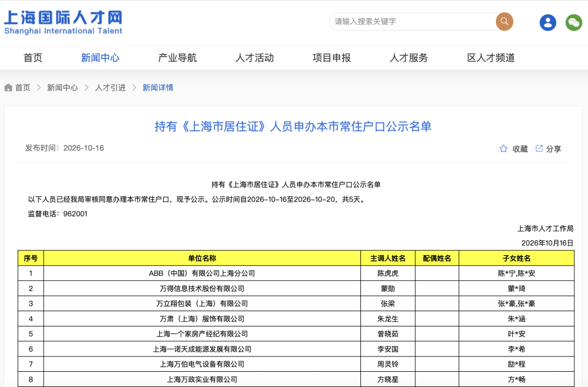Screen dimensions: 588x387
Task: Select cell ABB（中国）有限公司上海分公司
Action: click(x=202, y=273)
